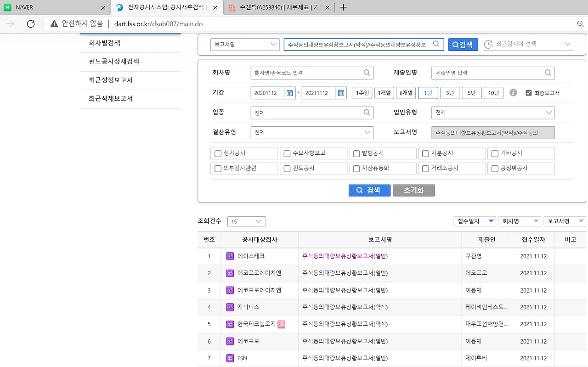Check the 펀드공시 checkbox

click(287, 169)
